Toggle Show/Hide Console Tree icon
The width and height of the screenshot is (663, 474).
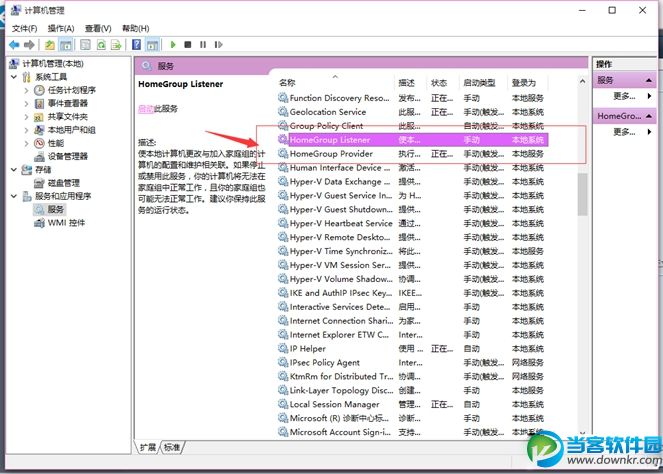[x=66, y=44]
